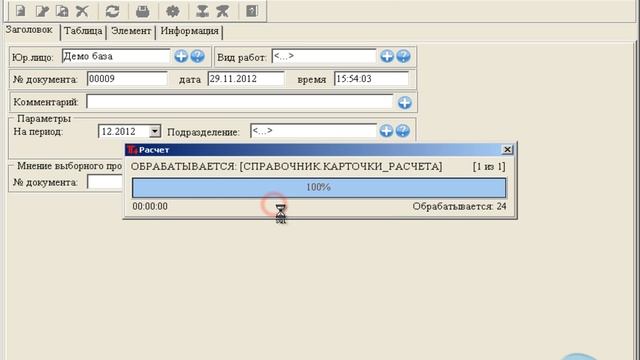Click the question icon next to Вид работ
Viewport: 640px width, 360px height.
tap(404, 56)
